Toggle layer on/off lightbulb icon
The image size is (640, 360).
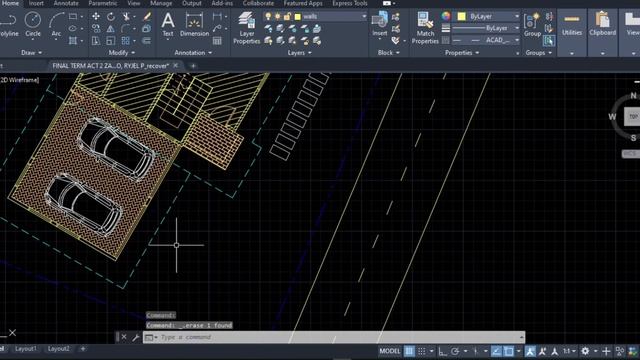268,16
